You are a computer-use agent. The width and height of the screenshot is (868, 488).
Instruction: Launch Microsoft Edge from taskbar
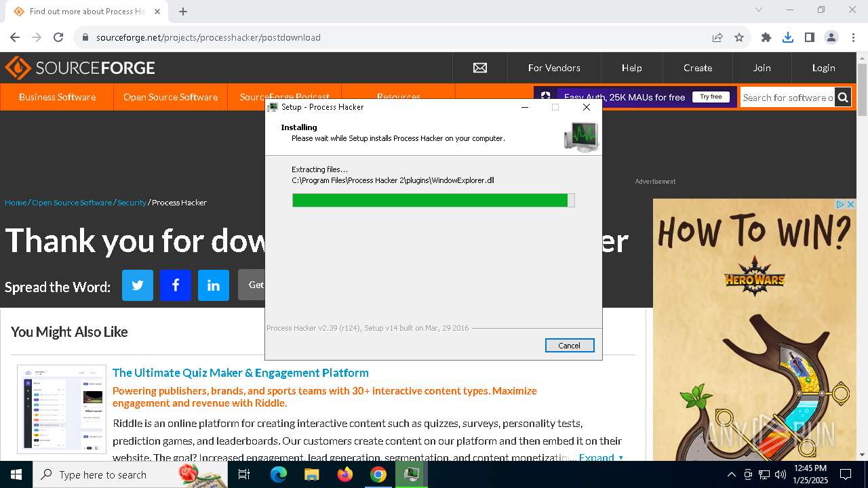click(278, 474)
